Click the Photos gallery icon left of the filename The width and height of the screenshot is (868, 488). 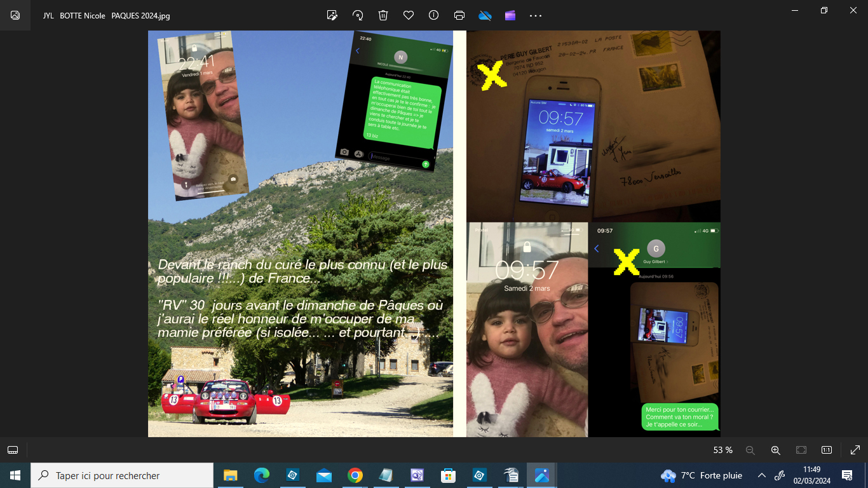click(x=15, y=15)
